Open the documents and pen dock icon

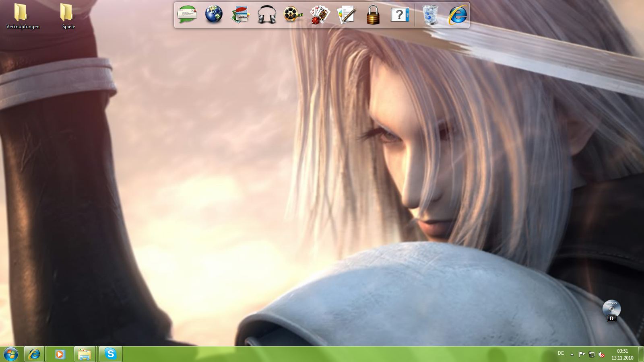[346, 14]
